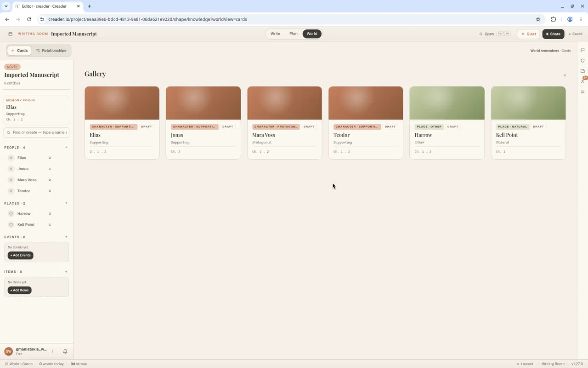Viewport: 588px width, 368px height.
Task: Open the three-line list icon in right rail
Action: 582,92
